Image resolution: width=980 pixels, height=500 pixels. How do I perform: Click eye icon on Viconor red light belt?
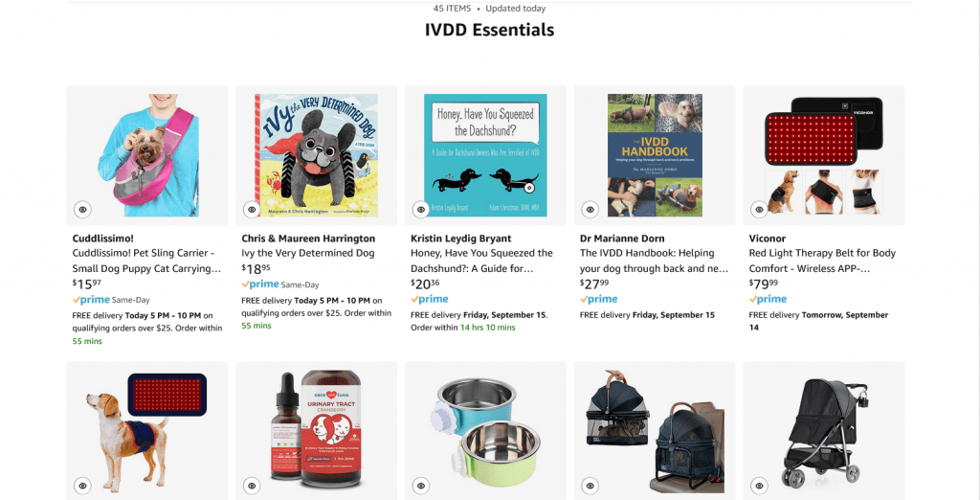coord(759,210)
